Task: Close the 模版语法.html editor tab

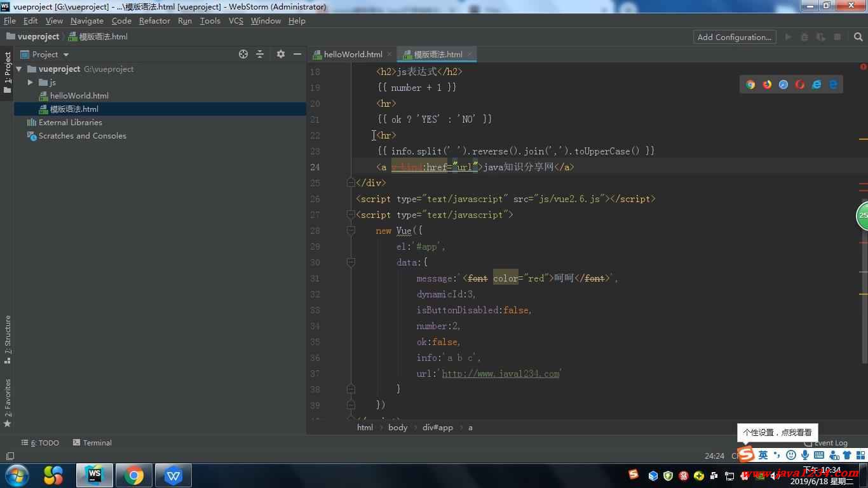Action: 470,55
